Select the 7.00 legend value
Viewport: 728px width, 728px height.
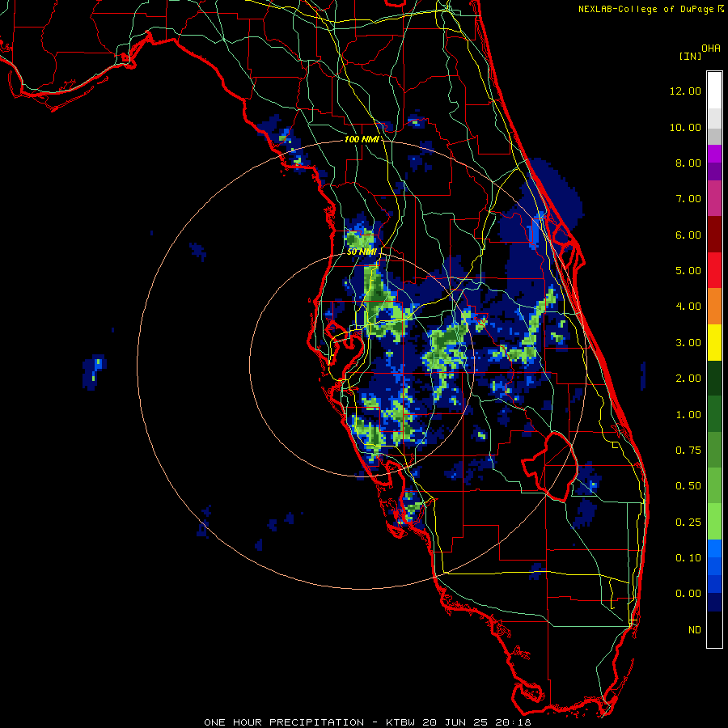[688, 199]
